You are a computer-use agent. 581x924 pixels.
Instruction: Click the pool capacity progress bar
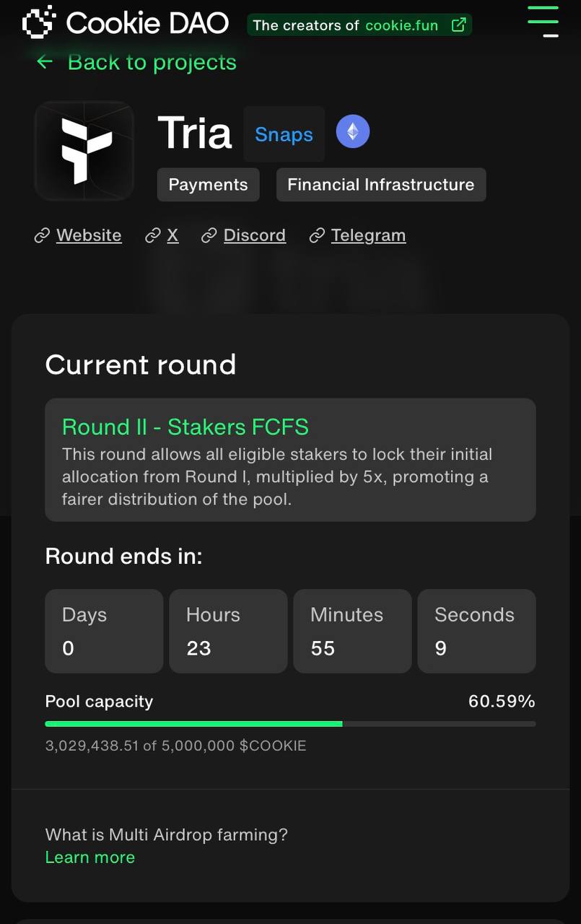tap(290, 723)
